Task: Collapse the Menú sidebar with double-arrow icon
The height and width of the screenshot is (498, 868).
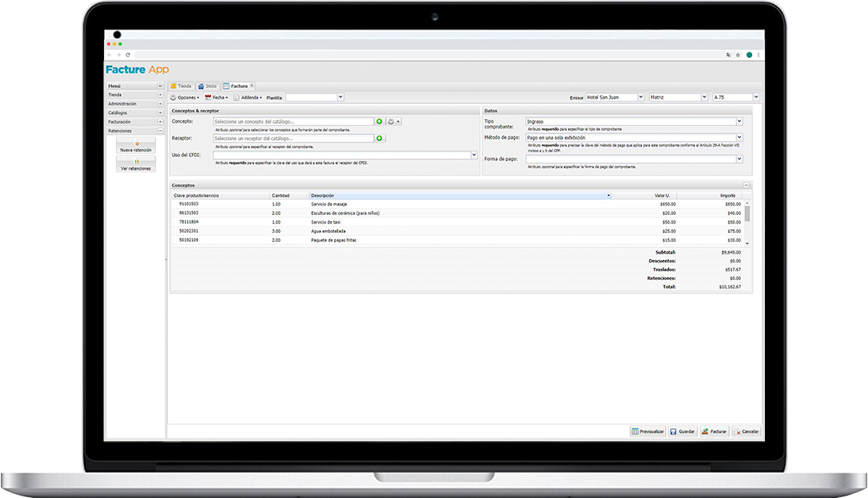Action: [x=159, y=86]
